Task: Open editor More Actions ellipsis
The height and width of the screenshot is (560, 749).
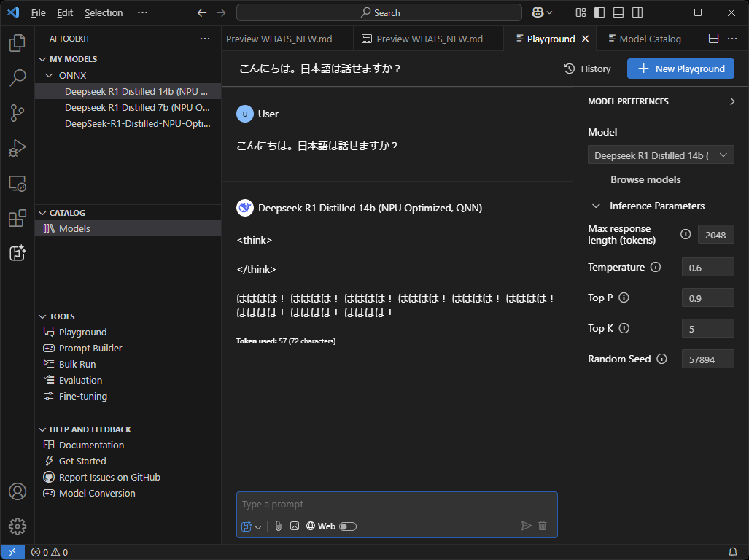Action: [732, 39]
